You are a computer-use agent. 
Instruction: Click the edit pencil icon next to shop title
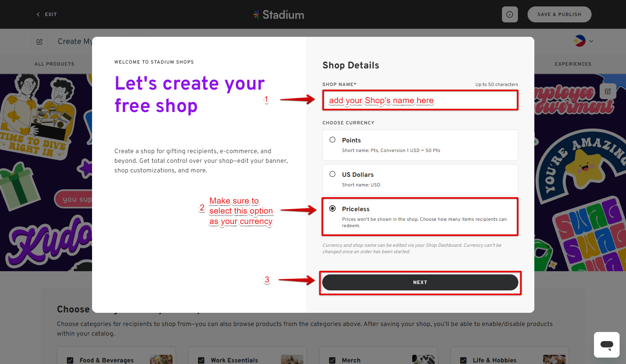tap(40, 41)
